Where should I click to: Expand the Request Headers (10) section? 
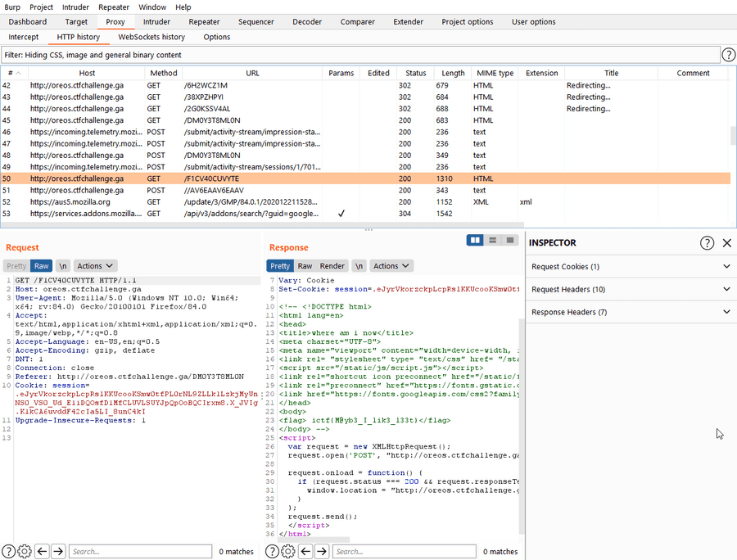[631, 289]
